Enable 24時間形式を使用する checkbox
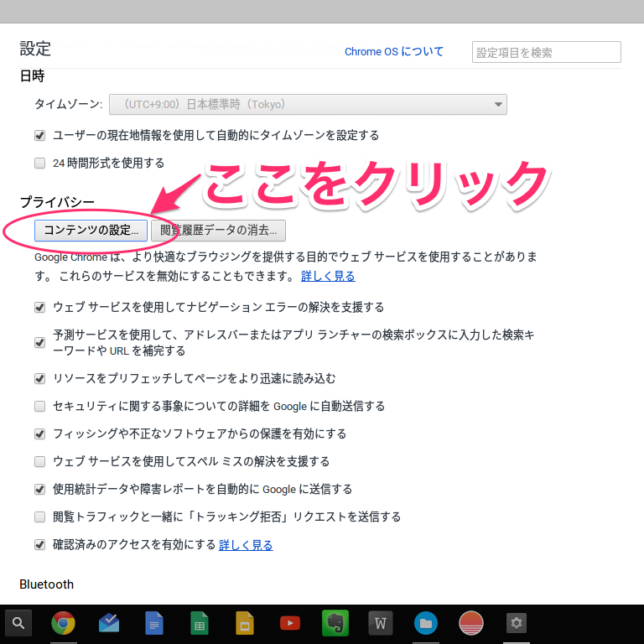Viewport: 644px width, 644px height. 40,164
